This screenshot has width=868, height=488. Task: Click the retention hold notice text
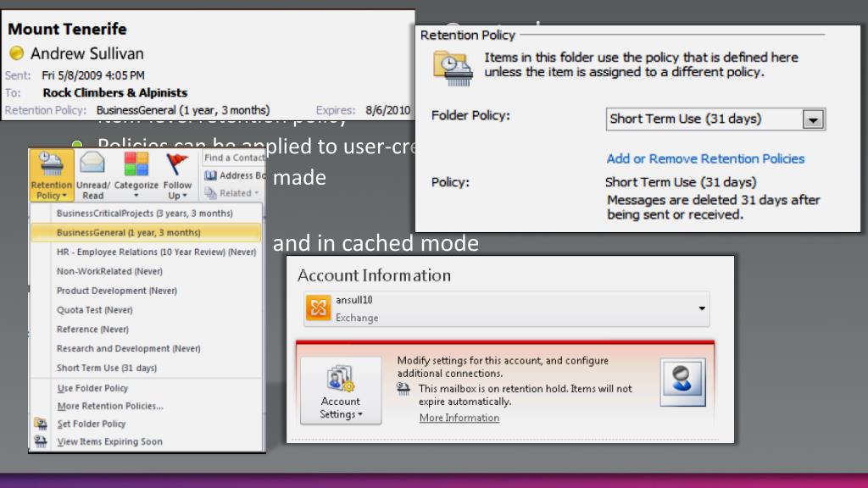[525, 395]
